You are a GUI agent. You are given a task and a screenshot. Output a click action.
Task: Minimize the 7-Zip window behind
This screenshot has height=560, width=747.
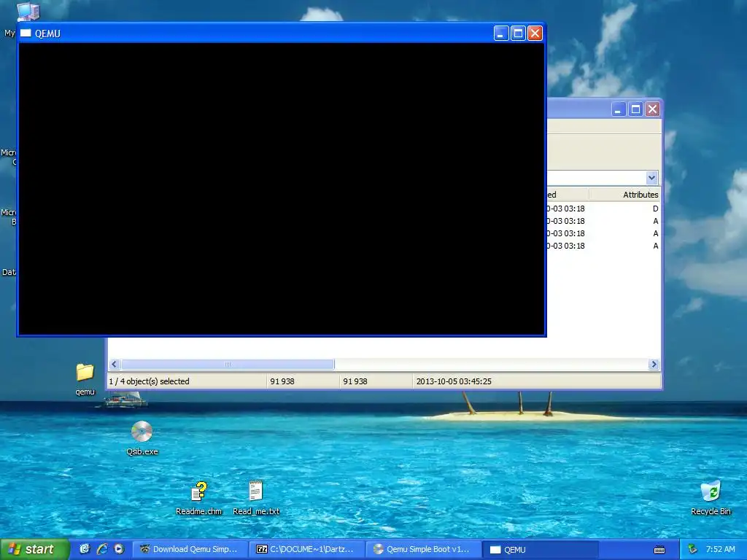pyautogui.click(x=618, y=109)
